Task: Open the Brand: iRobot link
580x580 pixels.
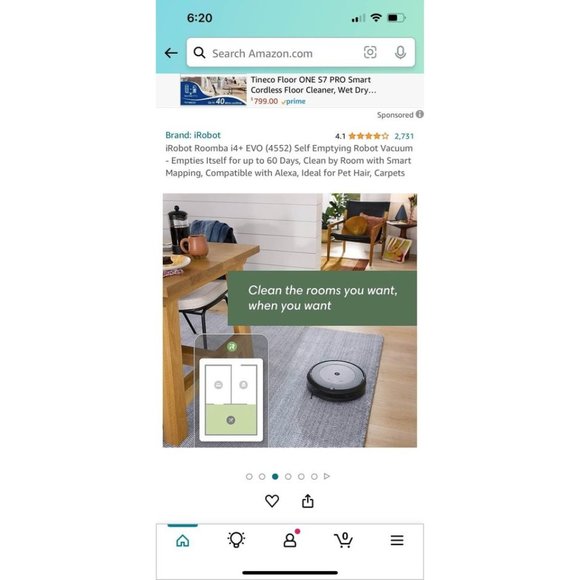Action: coord(193,135)
